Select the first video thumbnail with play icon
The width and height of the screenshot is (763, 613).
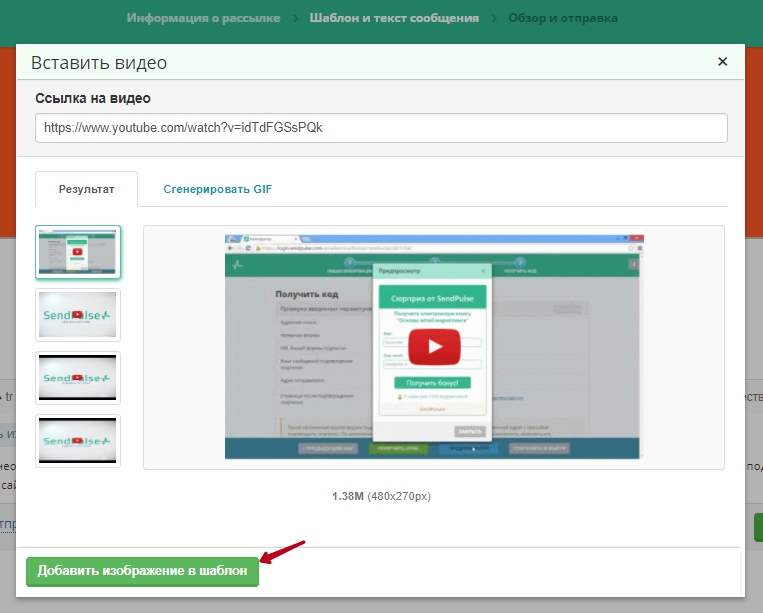pyautogui.click(x=78, y=252)
